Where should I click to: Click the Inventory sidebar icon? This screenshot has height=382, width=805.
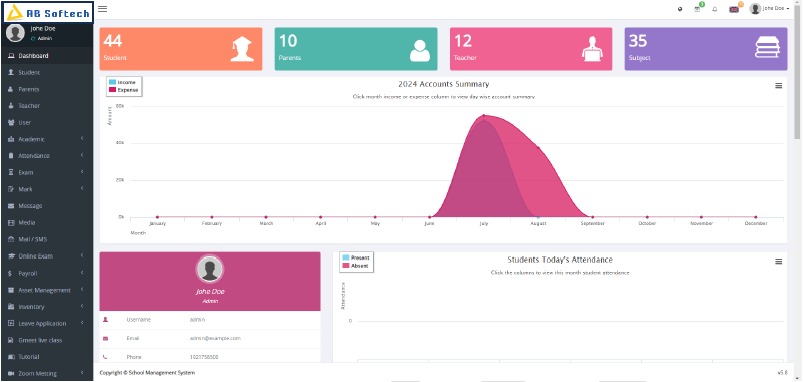coord(11,307)
